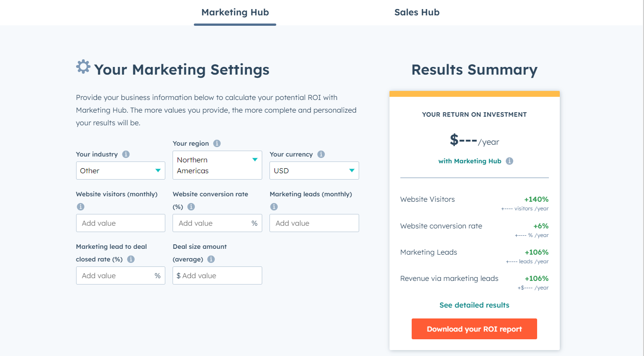Click info icon for Marketing lead to deal closed rate

(131, 259)
